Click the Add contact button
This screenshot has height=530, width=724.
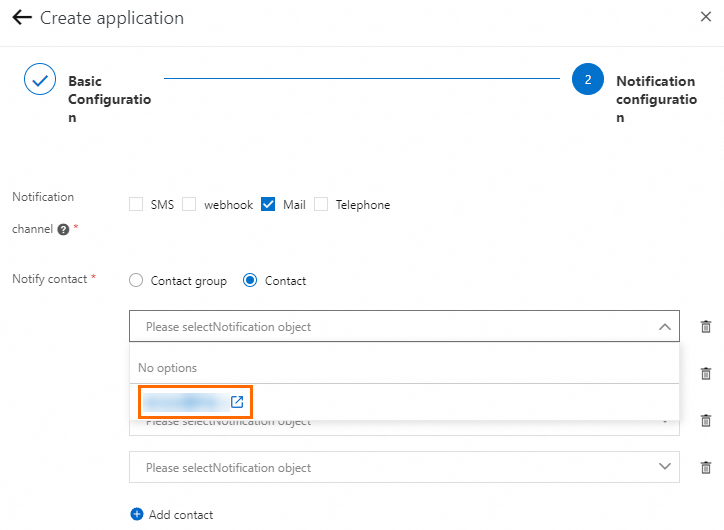tap(172, 515)
